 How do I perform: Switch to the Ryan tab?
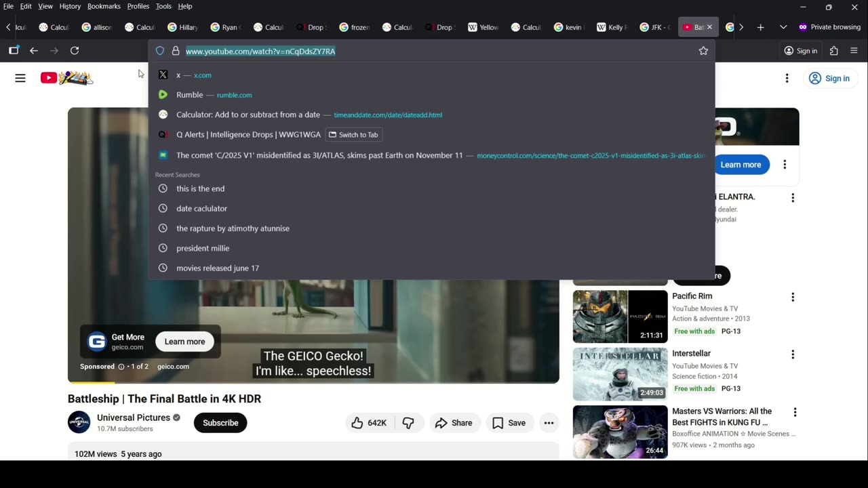click(226, 27)
